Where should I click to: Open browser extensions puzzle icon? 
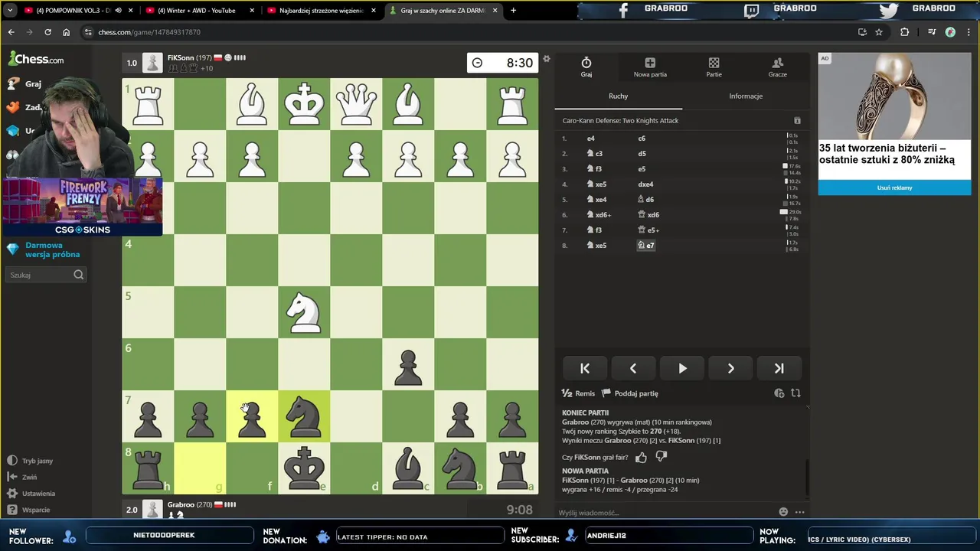905,32
